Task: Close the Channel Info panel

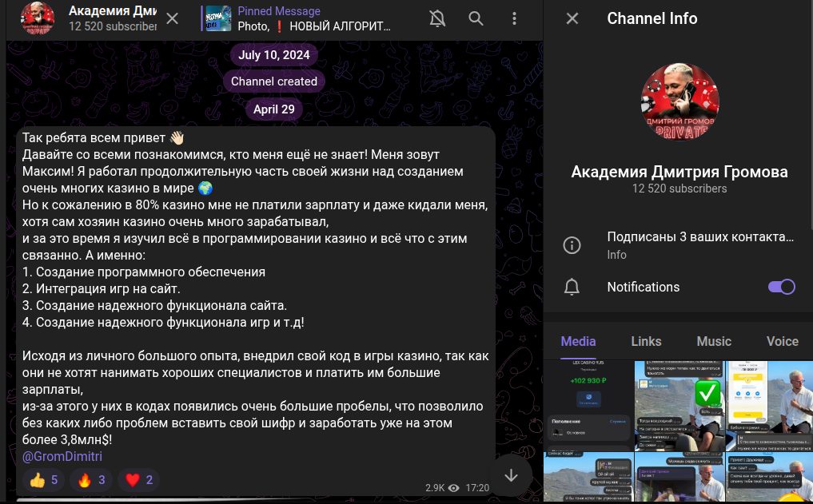Action: (x=572, y=18)
